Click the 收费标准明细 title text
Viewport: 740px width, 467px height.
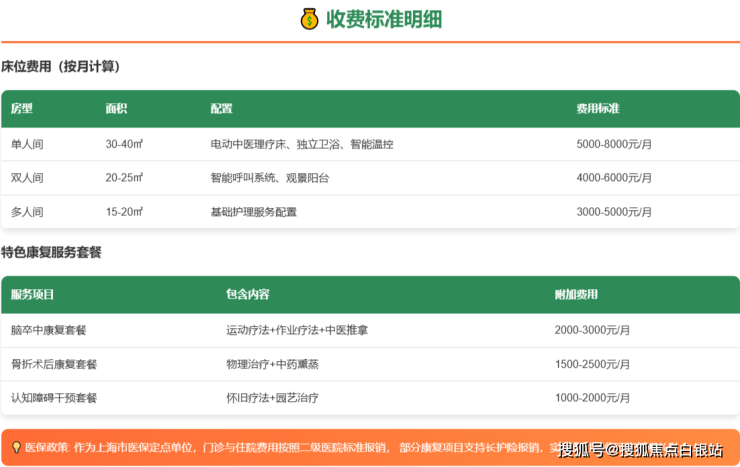384,19
